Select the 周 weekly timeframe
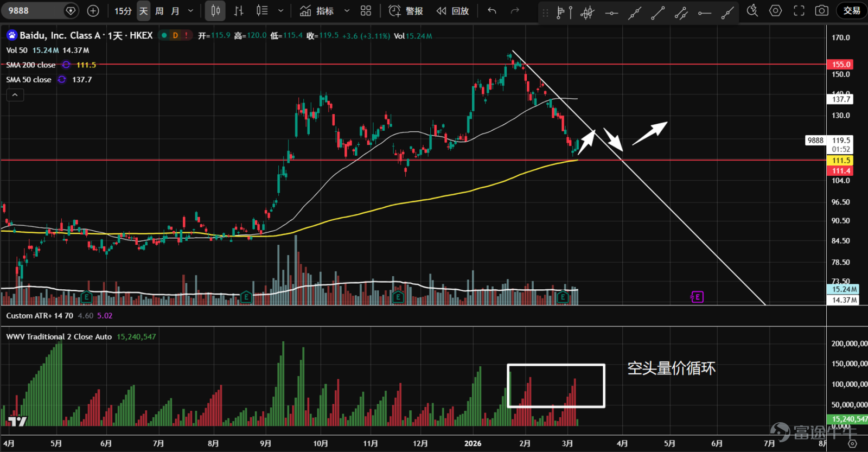This screenshot has height=452, width=868. 159,11
